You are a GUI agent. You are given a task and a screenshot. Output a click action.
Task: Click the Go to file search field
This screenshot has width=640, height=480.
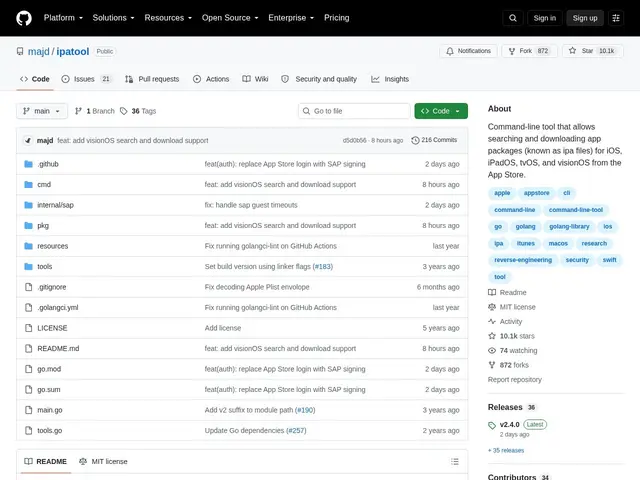tap(354, 111)
